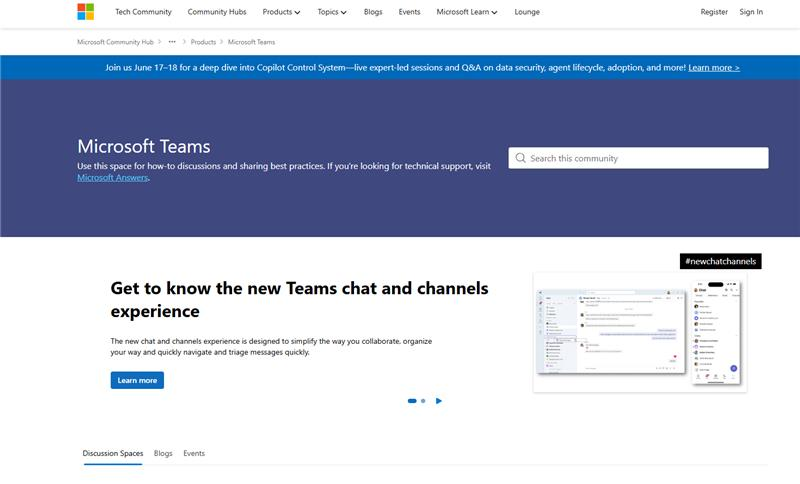
Task: Open Community Hubs menu item
Action: pyautogui.click(x=217, y=12)
